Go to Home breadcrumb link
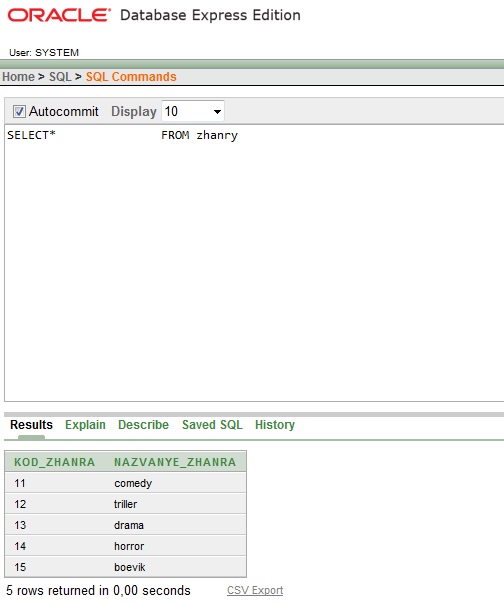 point(18,76)
